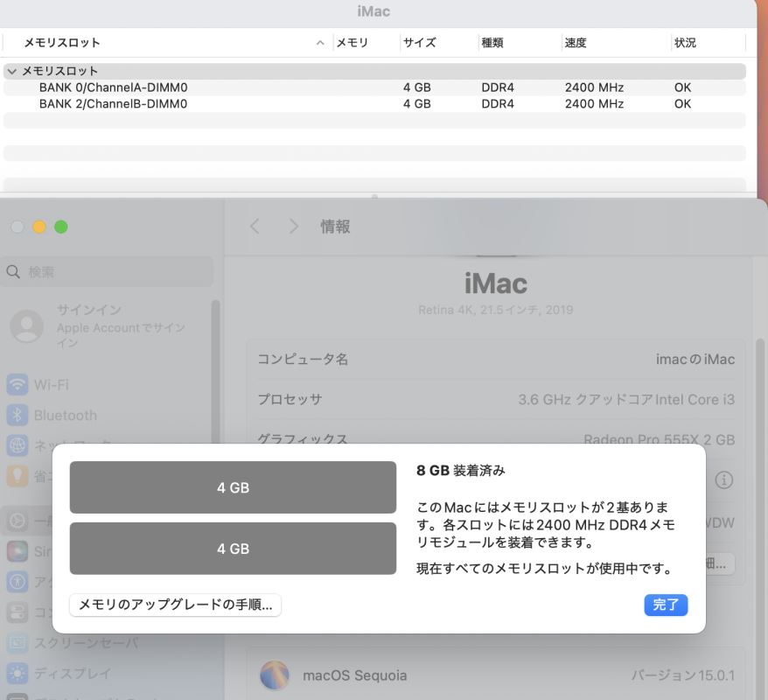Select BANK 0/ChannelA-DIMM0 row
Image resolution: width=768 pixels, height=700 pixels.
tap(374, 87)
